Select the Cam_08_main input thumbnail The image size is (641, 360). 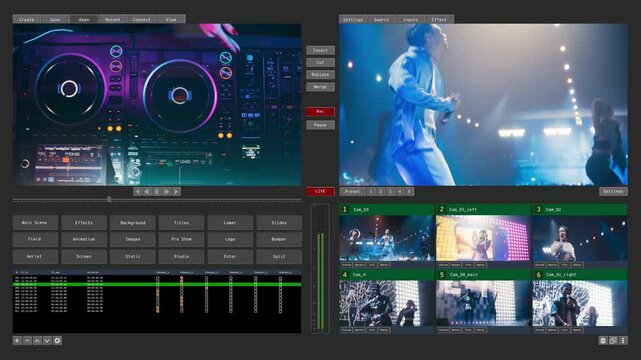tap(483, 303)
